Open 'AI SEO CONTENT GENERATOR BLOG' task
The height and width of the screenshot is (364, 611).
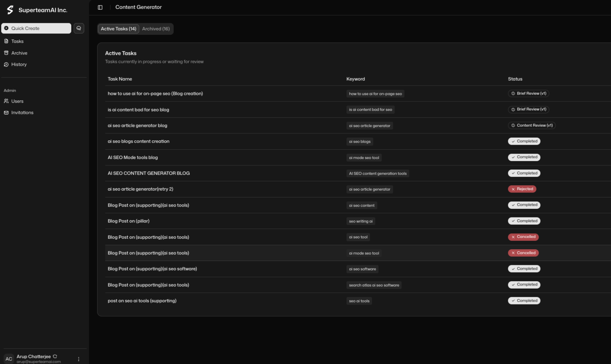coord(149,173)
